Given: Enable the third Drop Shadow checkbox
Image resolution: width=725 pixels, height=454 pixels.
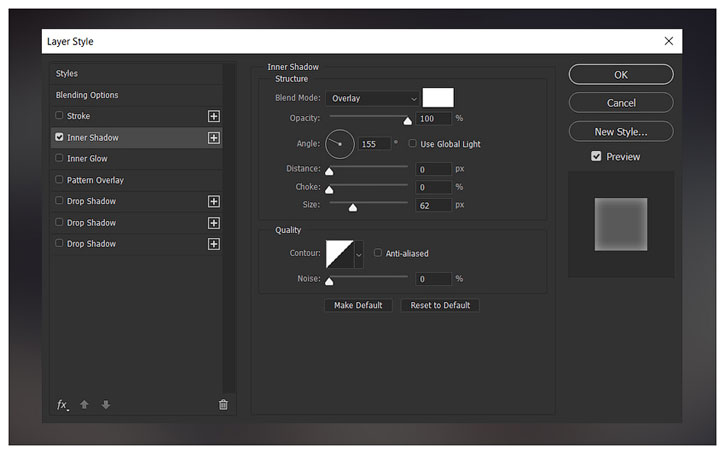Looking at the screenshot, I should 59,243.
